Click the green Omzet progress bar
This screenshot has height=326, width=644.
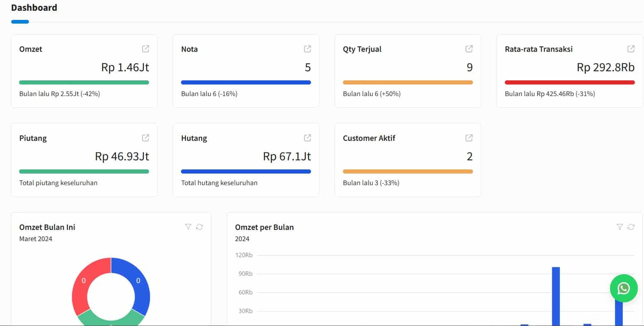[x=84, y=82]
